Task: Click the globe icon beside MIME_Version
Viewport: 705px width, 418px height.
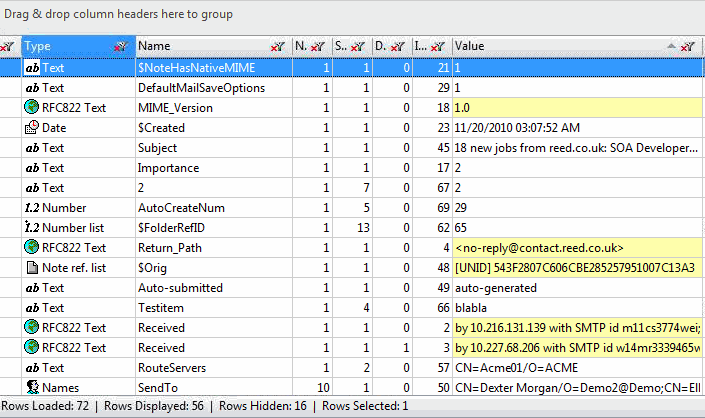Action: [32, 108]
